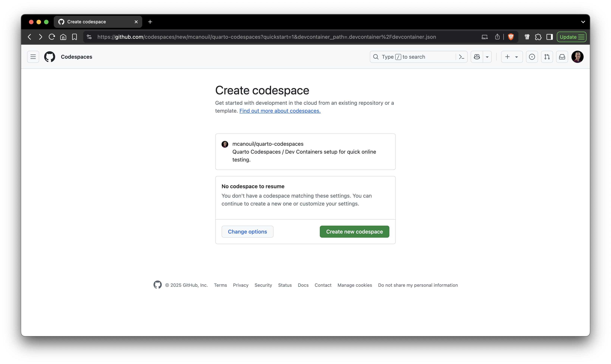Open the browser extensions puzzle icon
The image size is (611, 364).
pyautogui.click(x=538, y=37)
